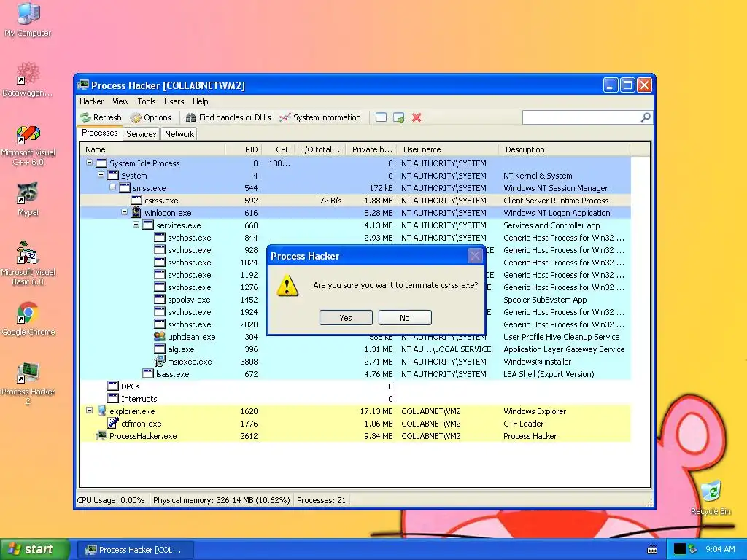Sort by the CPU column header
This screenshot has width=747, height=560.
coord(279,149)
